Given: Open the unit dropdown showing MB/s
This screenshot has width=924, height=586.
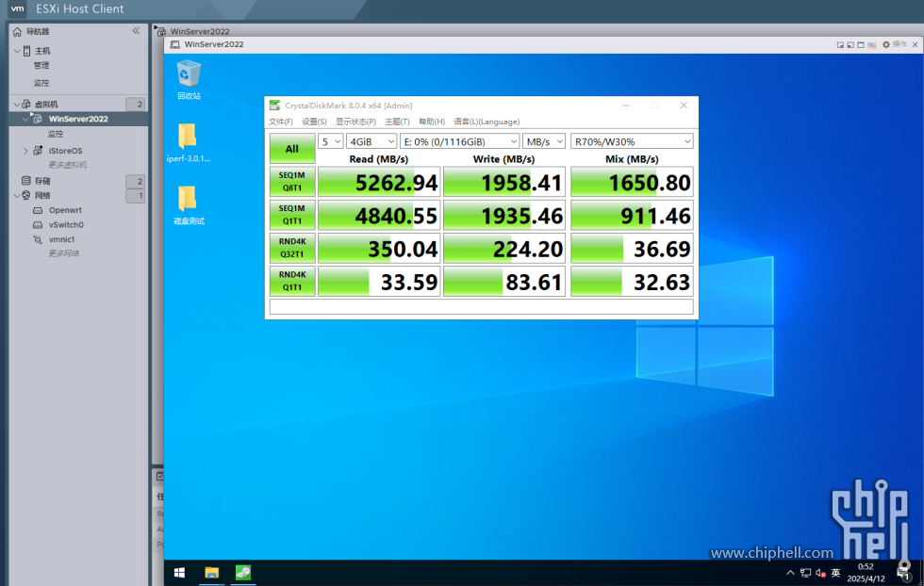Looking at the screenshot, I should [x=544, y=141].
